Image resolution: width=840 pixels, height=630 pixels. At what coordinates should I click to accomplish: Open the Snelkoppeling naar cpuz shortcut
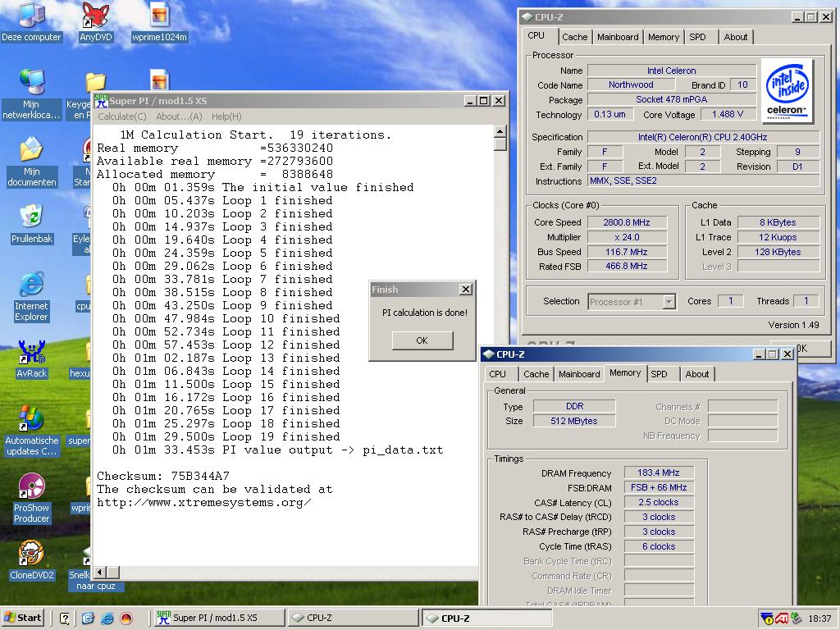pyautogui.click(x=95, y=581)
